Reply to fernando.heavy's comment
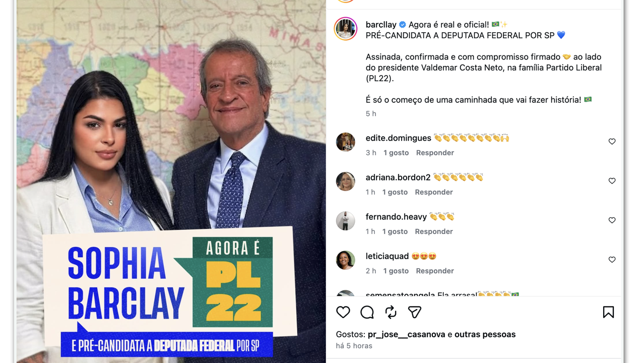 434,231
